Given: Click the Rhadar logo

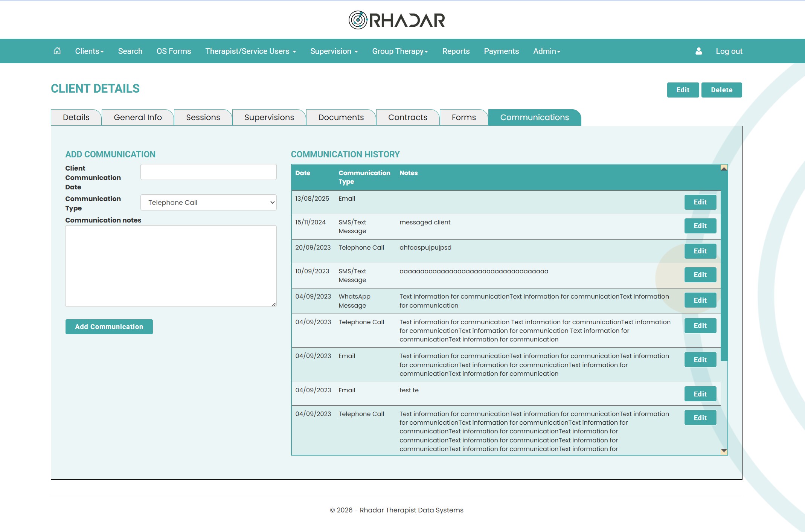Looking at the screenshot, I should [397, 20].
